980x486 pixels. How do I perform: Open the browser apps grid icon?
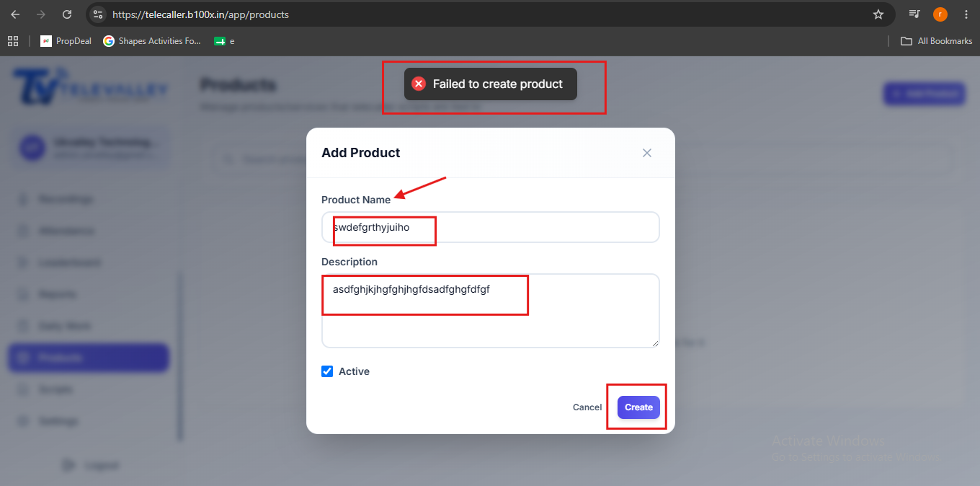(13, 41)
